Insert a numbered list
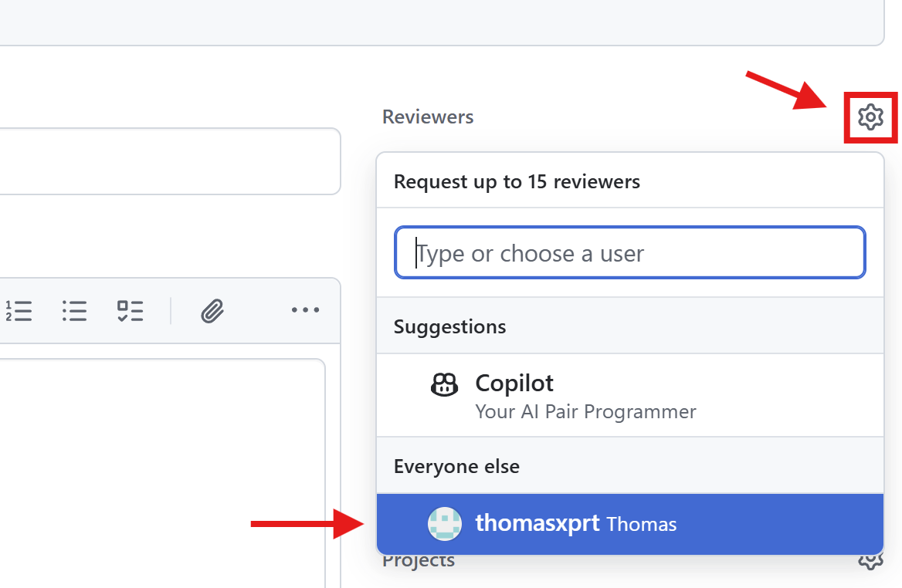This screenshot has width=902, height=588. pos(19,311)
